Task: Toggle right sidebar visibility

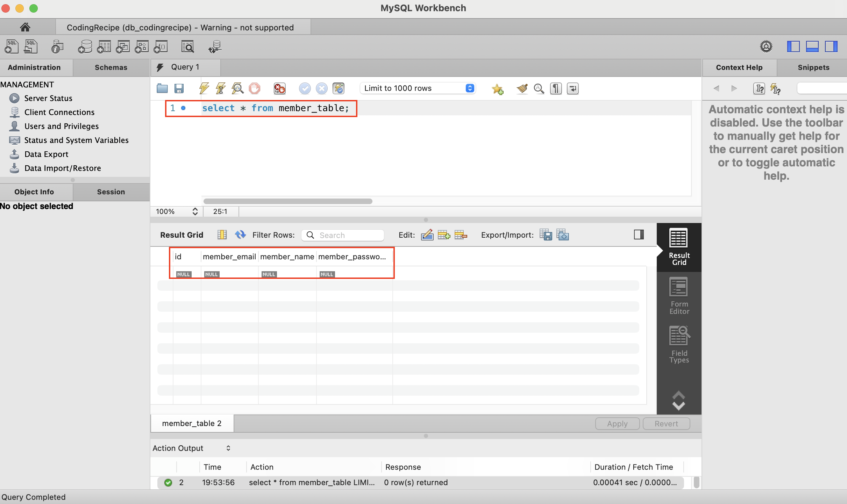Action: pos(831,46)
